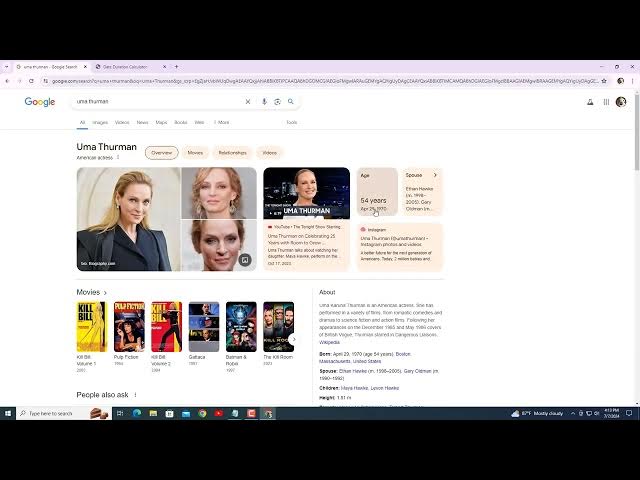Expand the Spouse card chevron

[x=435, y=175]
